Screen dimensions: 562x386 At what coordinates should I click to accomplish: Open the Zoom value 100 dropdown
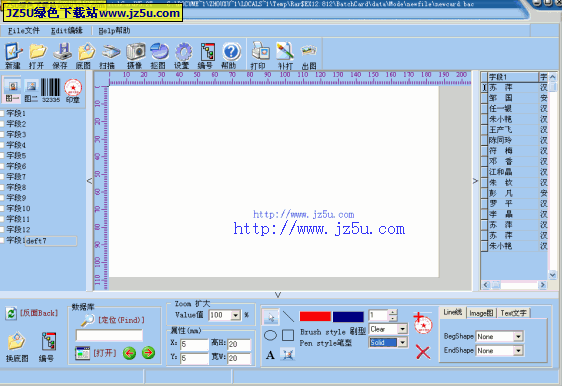point(235,315)
